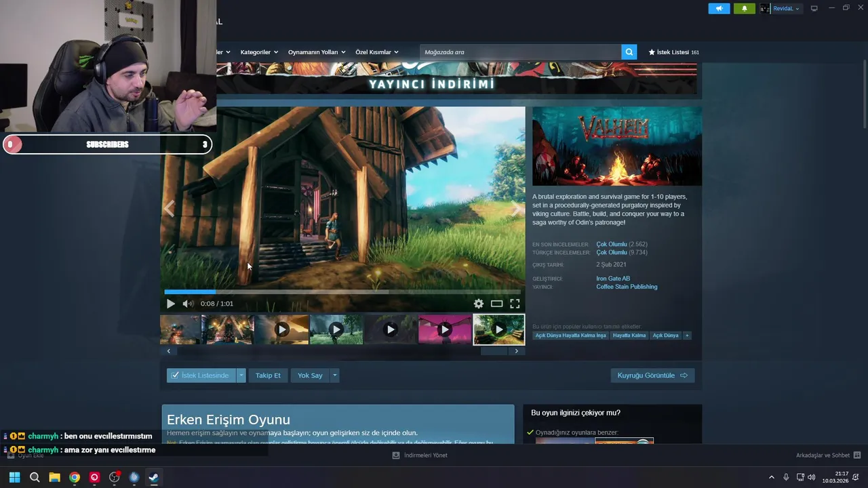The height and width of the screenshot is (488, 868).
Task: Expand the İstek Listesinde dropdown arrow
Action: pos(241,375)
